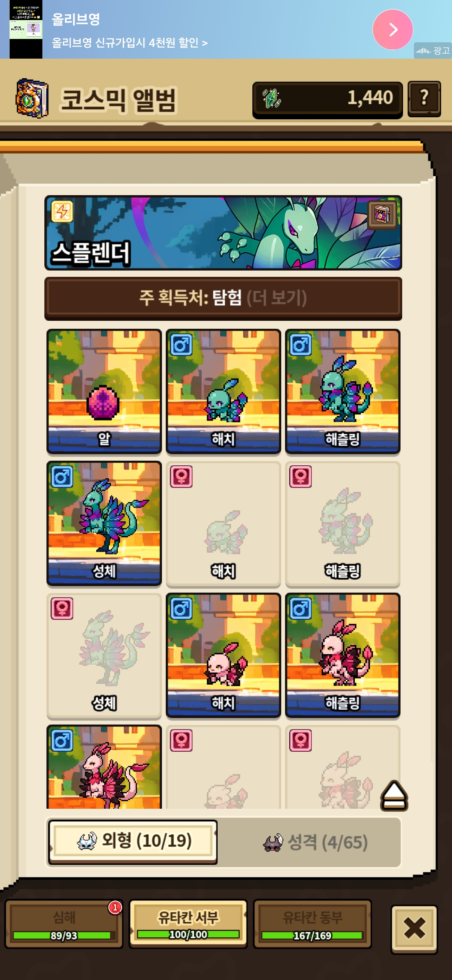Open the teal male 성체 thumbnail

click(104, 523)
